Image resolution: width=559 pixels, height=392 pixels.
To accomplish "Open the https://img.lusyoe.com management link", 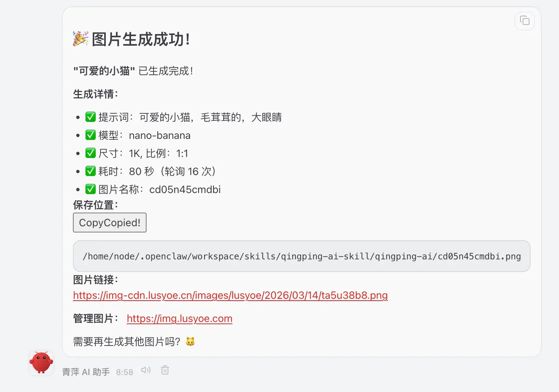I will (x=179, y=319).
